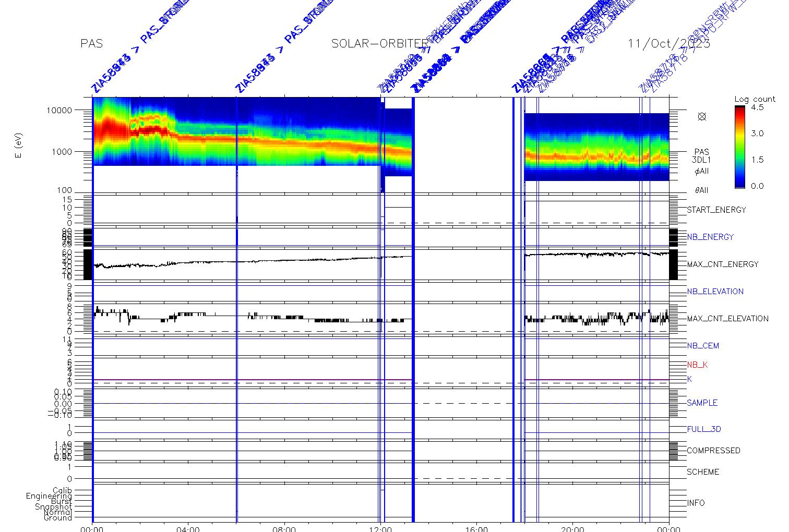Click the 'Snapshot' mode label in INFO panel
This screenshot has width=789, height=532.
coord(53,507)
